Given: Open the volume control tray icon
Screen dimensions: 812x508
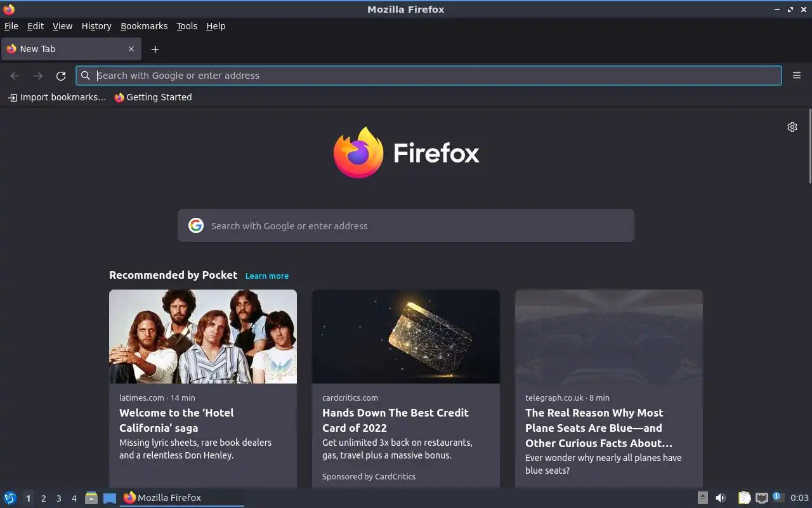Looking at the screenshot, I should (720, 498).
